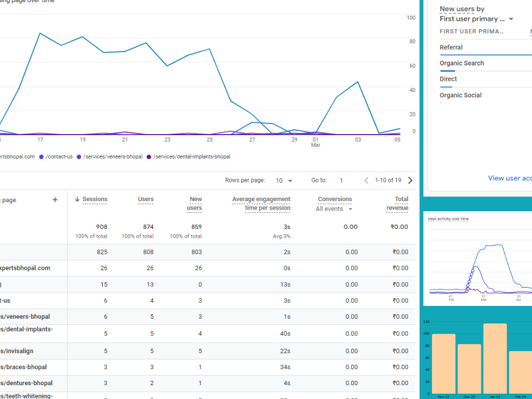532x399 pixels.
Task: Click the veneers-bhopal landing page row
Action: 207,317
